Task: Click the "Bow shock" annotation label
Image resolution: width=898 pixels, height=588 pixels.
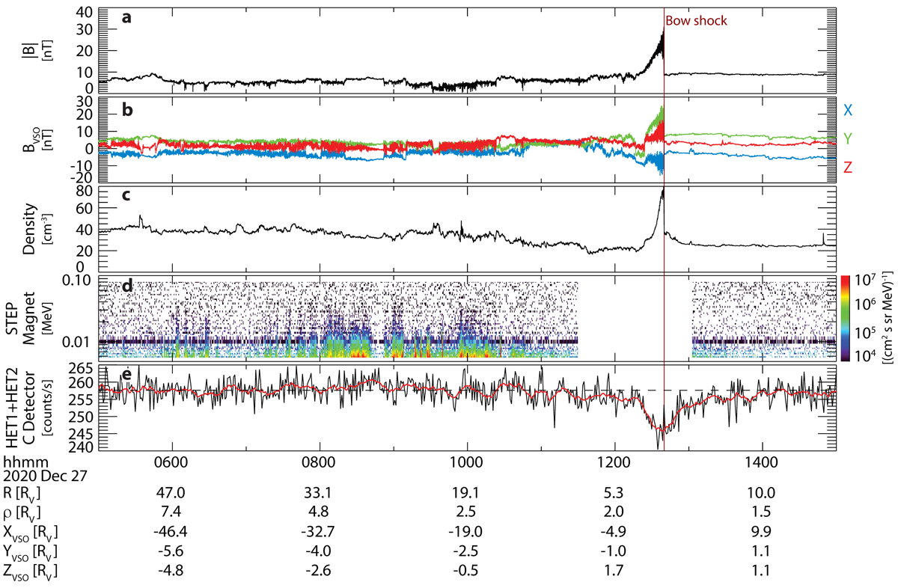Action: pyautogui.click(x=695, y=22)
